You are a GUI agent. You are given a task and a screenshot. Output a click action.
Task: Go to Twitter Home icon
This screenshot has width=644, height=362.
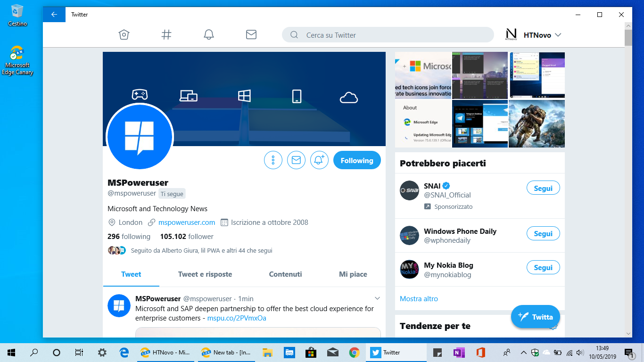pos(124,35)
